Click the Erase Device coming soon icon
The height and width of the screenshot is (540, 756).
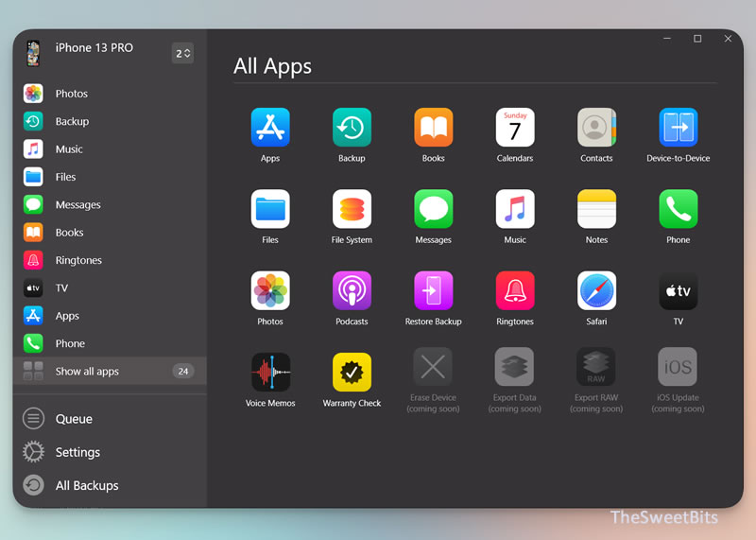tap(433, 367)
